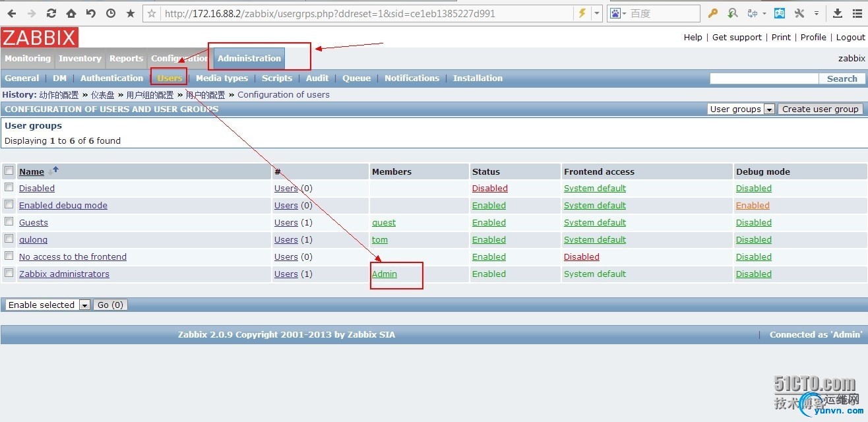Open the Users submenu
868x422 pixels.
[170, 78]
